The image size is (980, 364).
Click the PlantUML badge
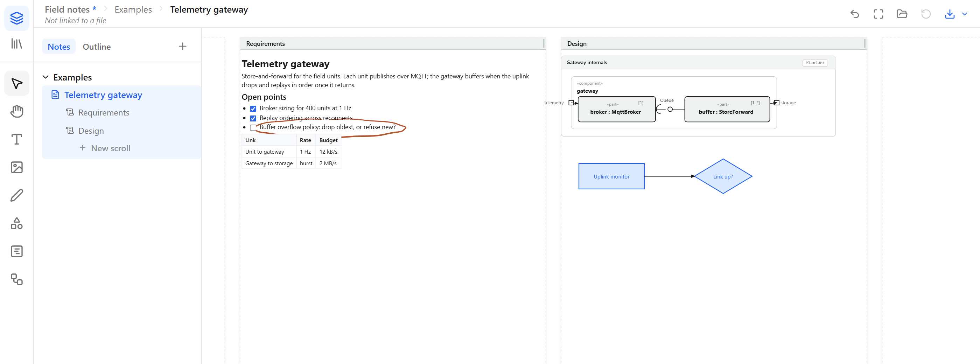click(815, 63)
